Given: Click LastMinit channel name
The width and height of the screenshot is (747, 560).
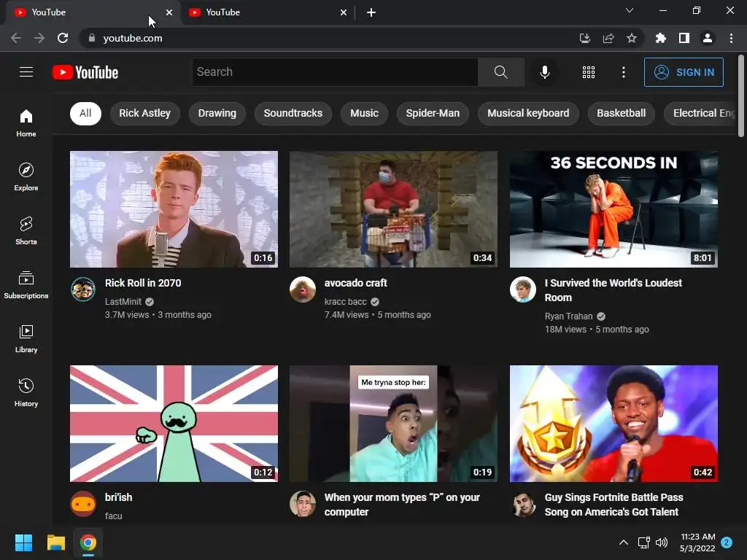Looking at the screenshot, I should (123, 301).
